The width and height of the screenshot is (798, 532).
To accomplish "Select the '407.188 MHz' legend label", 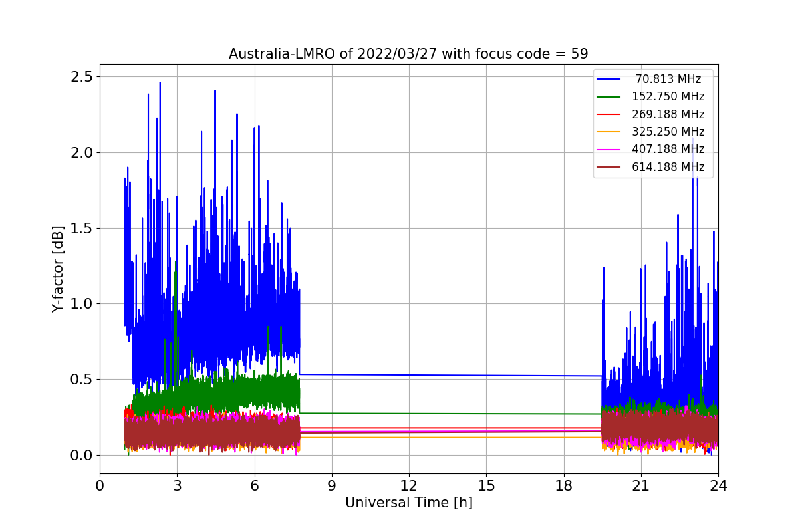I will click(668, 149).
